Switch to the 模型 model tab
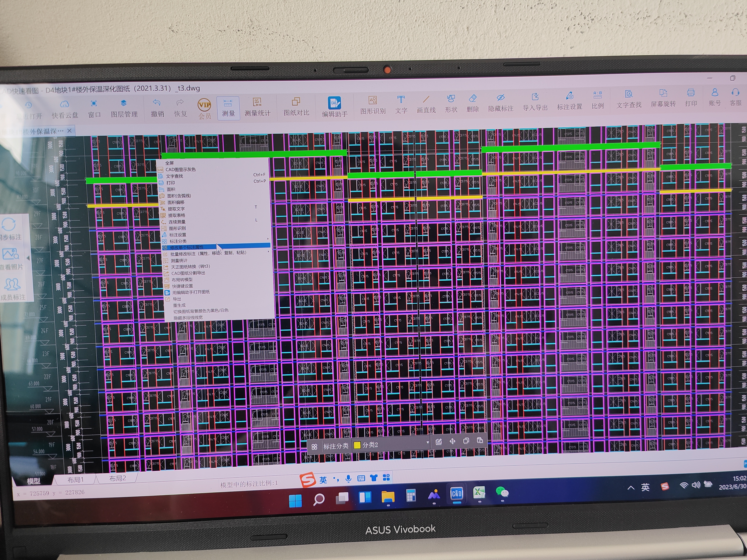Image resolution: width=747 pixels, height=560 pixels. tap(33, 481)
